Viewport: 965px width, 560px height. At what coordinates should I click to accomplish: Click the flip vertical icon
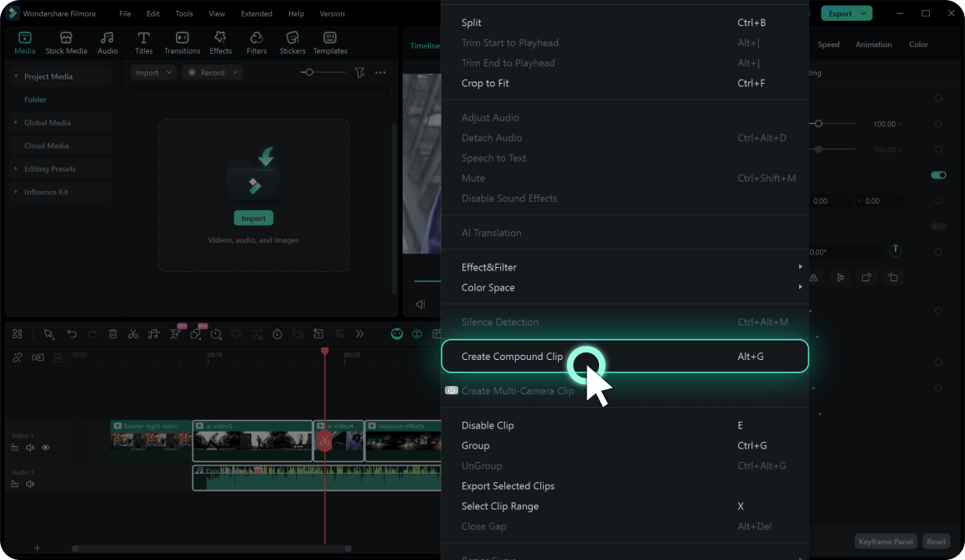tap(840, 278)
